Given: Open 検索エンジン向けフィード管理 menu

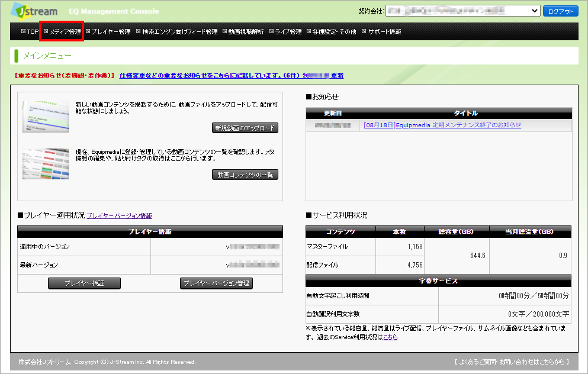Looking at the screenshot, I should tap(177, 32).
